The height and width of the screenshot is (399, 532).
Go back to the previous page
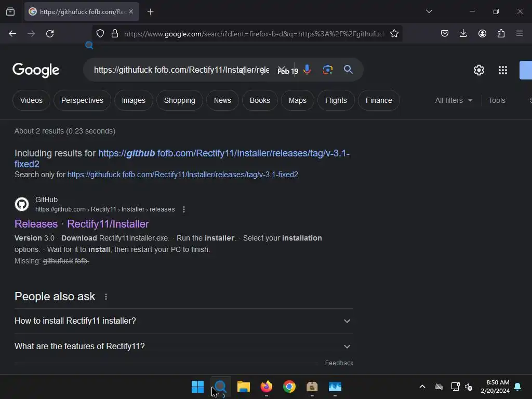click(12, 34)
